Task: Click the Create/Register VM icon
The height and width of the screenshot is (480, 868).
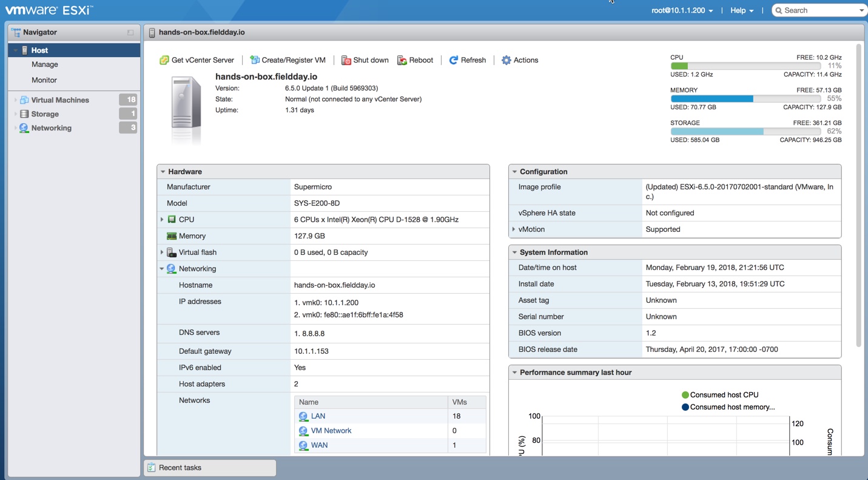Action: 255,60
